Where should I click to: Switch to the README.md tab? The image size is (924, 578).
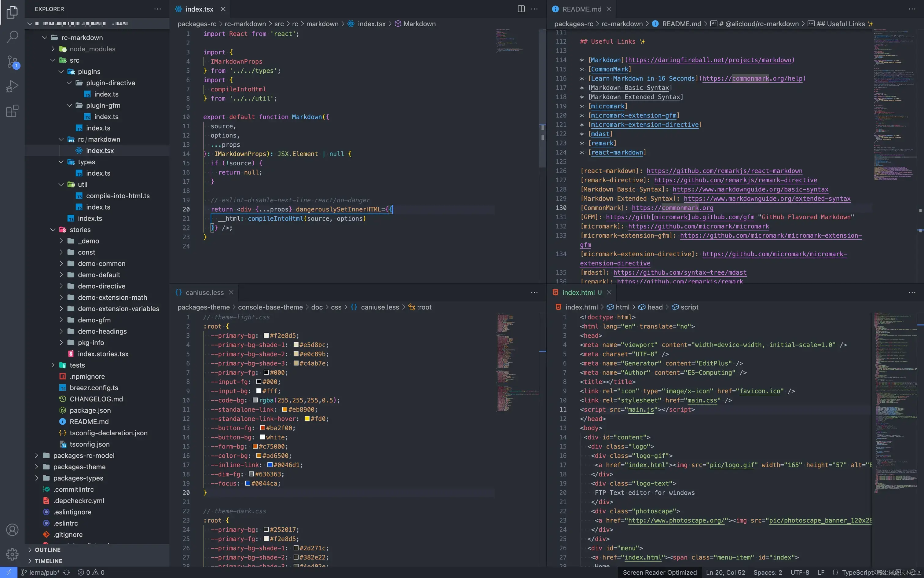tap(581, 9)
